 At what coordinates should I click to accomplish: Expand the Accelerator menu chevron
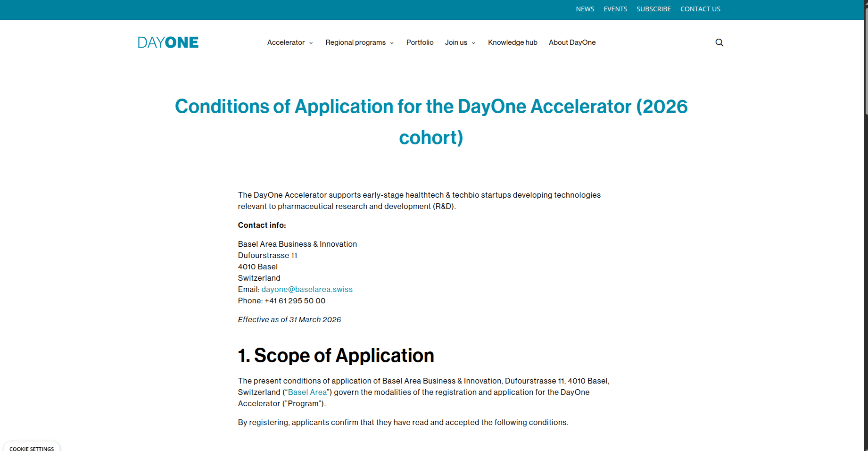[311, 43]
